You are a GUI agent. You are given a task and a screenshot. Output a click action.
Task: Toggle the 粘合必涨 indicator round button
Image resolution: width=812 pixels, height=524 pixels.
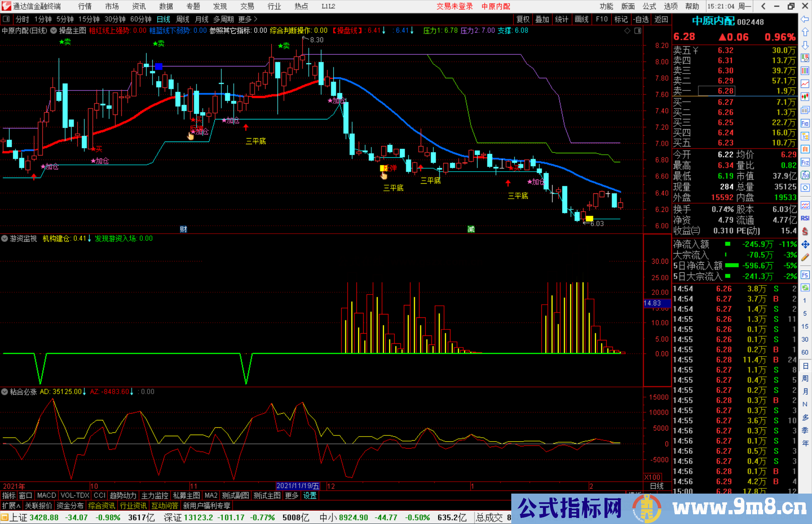[5, 392]
